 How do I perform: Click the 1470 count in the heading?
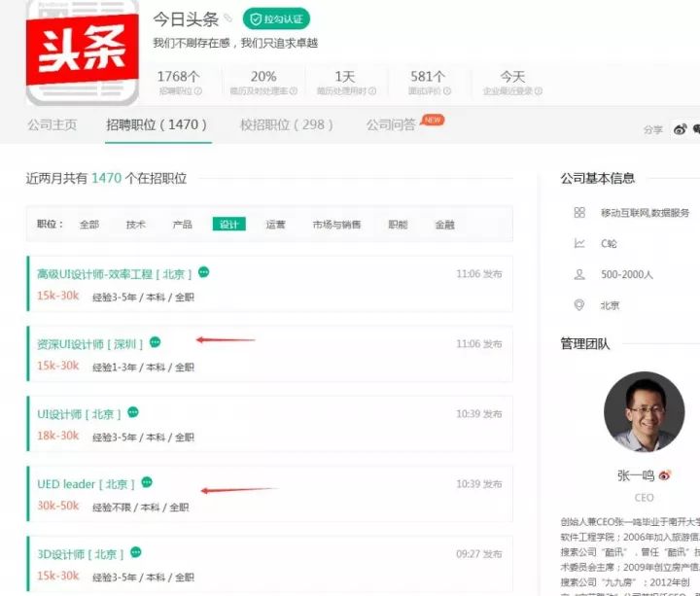106,178
